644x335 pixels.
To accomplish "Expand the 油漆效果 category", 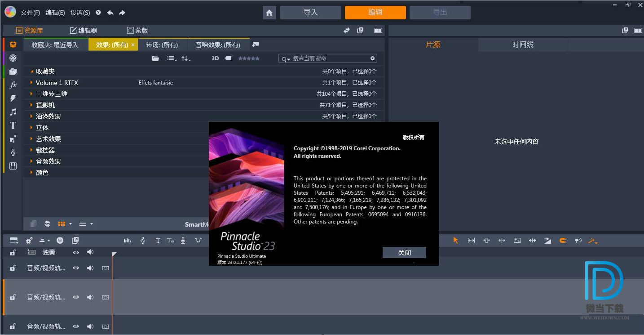I will (x=31, y=116).
